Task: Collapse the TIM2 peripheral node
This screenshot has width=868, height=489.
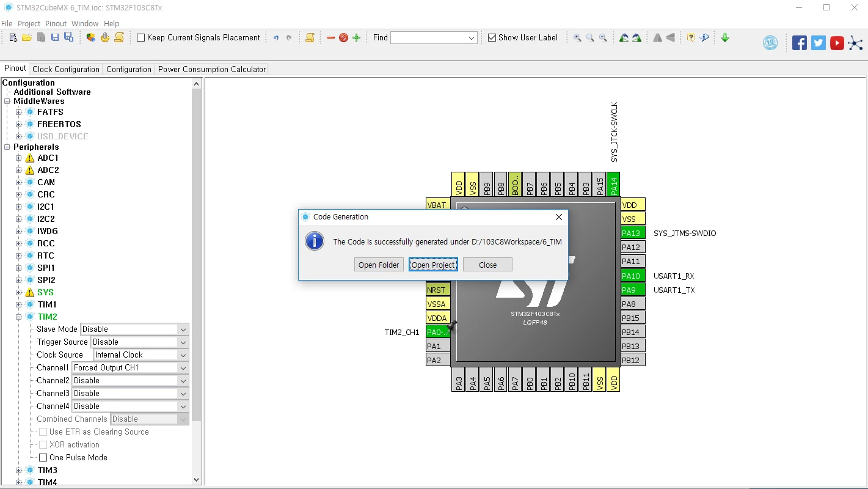Action: (x=18, y=317)
